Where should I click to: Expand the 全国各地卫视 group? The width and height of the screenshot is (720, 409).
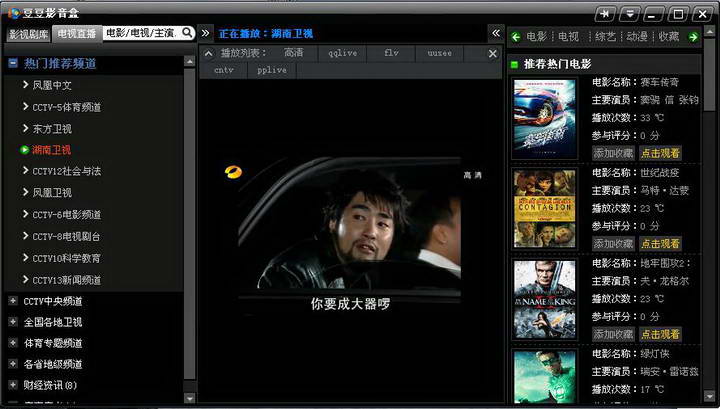point(12,322)
